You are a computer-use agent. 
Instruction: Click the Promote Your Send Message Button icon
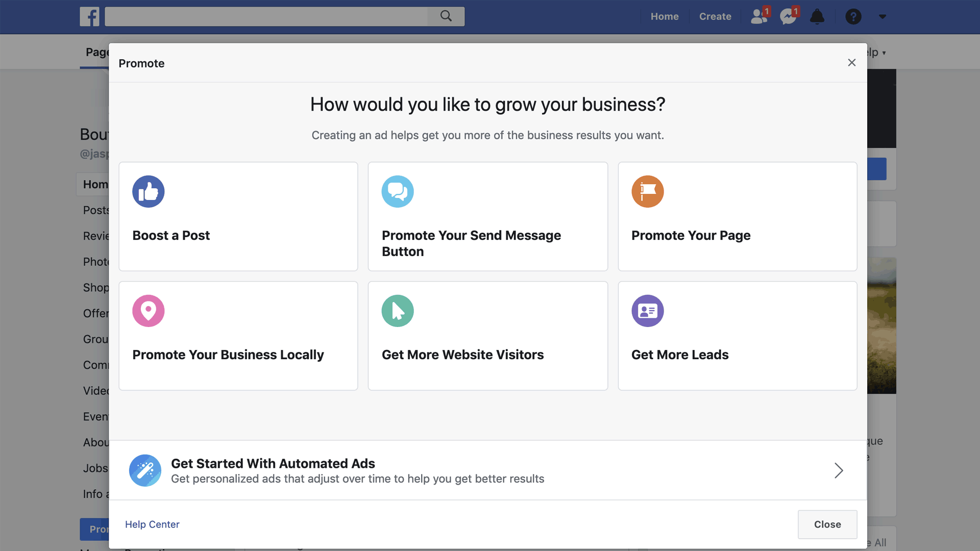tap(398, 191)
